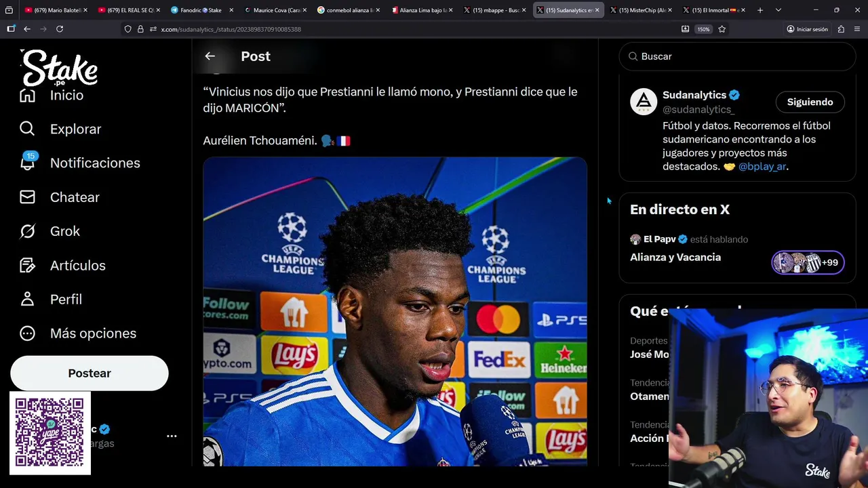This screenshot has height=488, width=868.
Task: Open the Chatear envelope icon
Action: coord(27,197)
